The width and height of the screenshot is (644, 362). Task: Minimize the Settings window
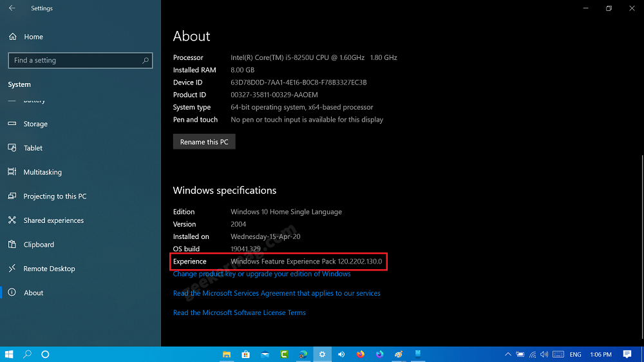pyautogui.click(x=585, y=8)
